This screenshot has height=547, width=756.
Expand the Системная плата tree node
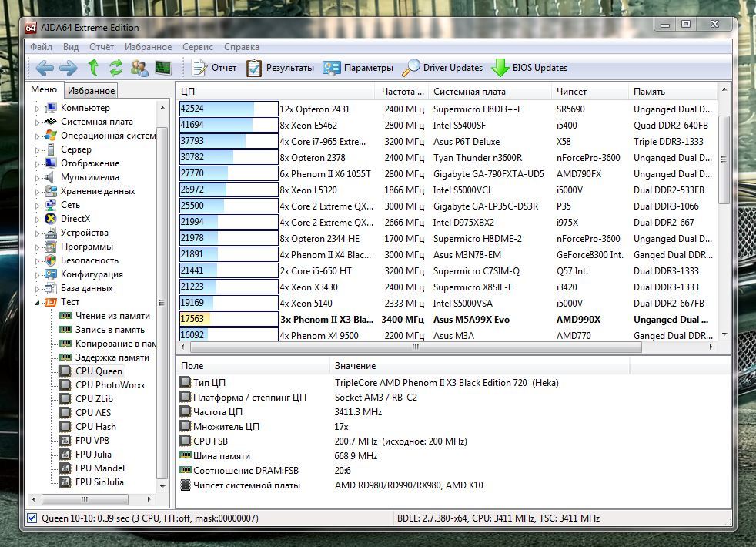38,122
